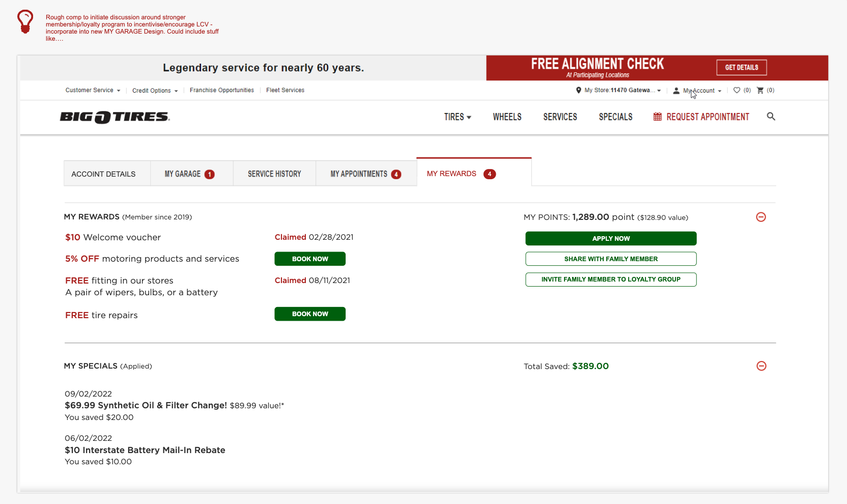Collapse the My Rewards points section
847x504 pixels.
pyautogui.click(x=761, y=217)
